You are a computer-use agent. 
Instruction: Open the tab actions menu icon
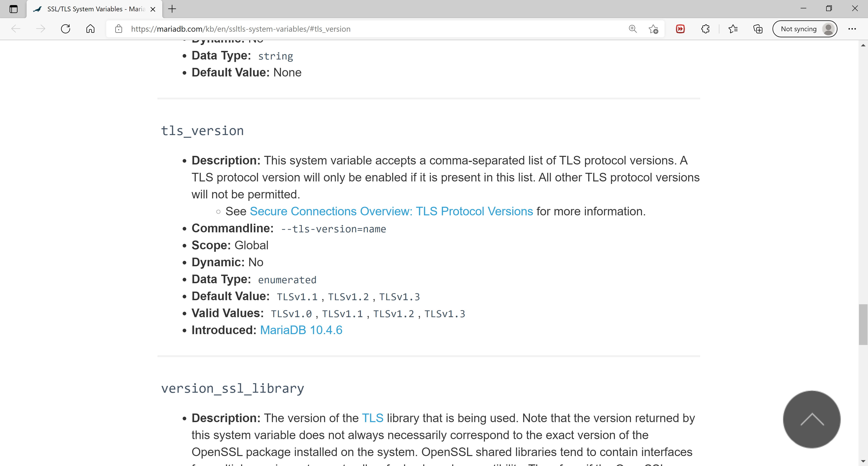click(14, 9)
